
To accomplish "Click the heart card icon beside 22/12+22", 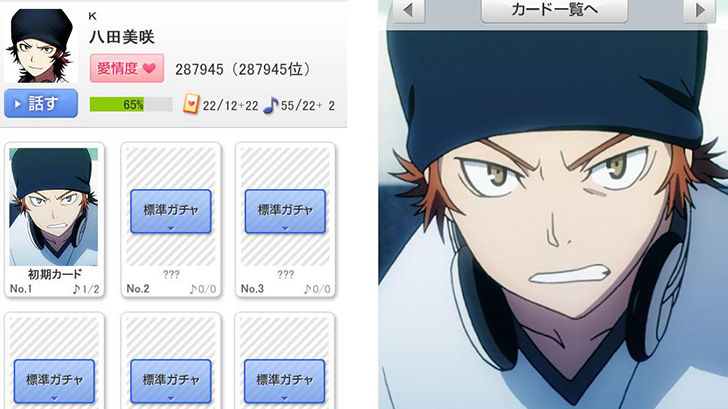I will tap(191, 104).
